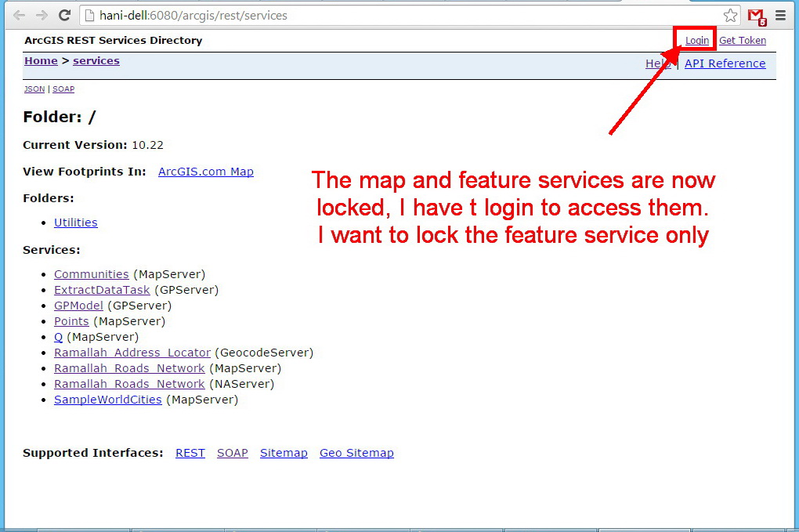Focus the address bar URL field
Viewport: 799px width, 532px height.
(x=410, y=16)
